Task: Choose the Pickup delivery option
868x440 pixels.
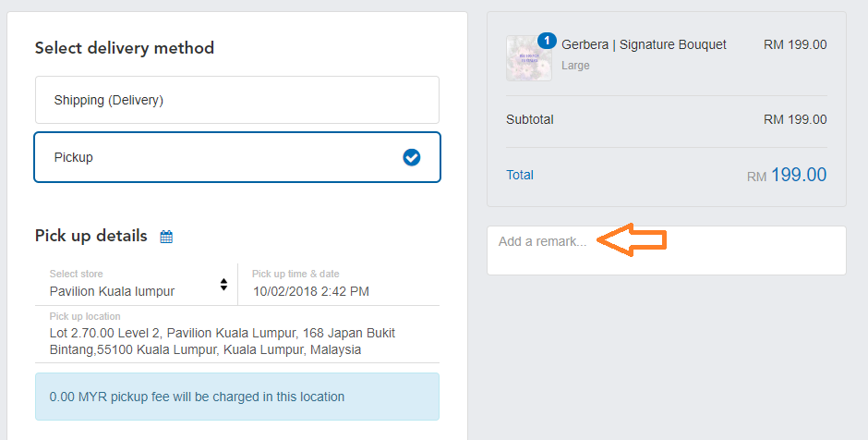Action: [x=237, y=157]
